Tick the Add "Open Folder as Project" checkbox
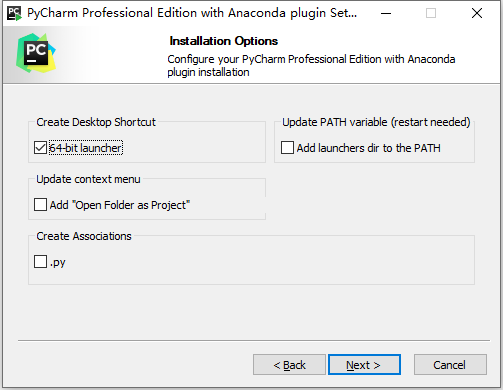The width and height of the screenshot is (503, 390). click(40, 205)
